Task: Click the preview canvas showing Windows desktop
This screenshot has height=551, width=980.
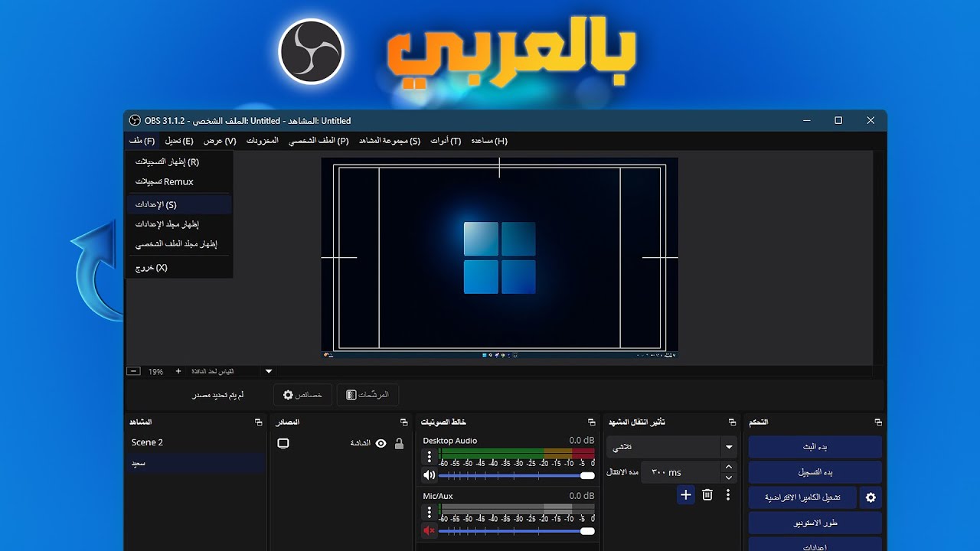Action: point(499,258)
